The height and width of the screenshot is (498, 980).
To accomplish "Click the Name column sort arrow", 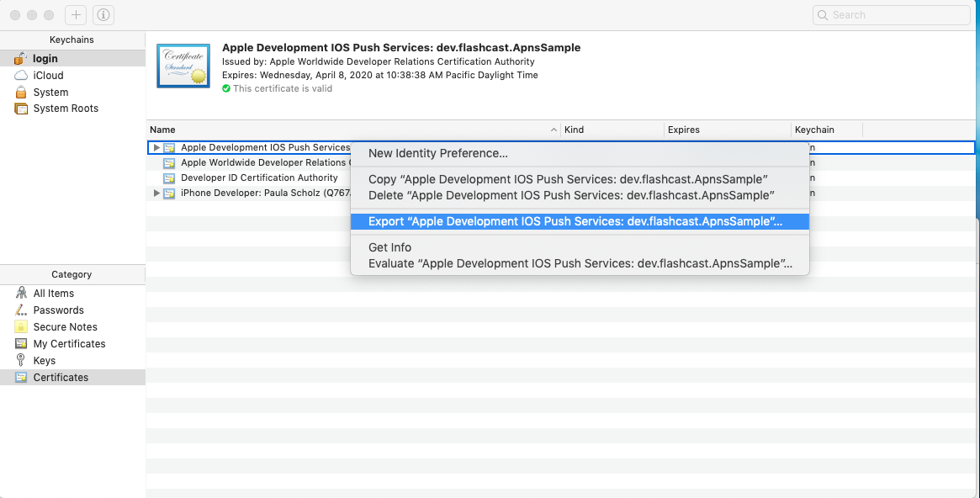I will point(554,130).
